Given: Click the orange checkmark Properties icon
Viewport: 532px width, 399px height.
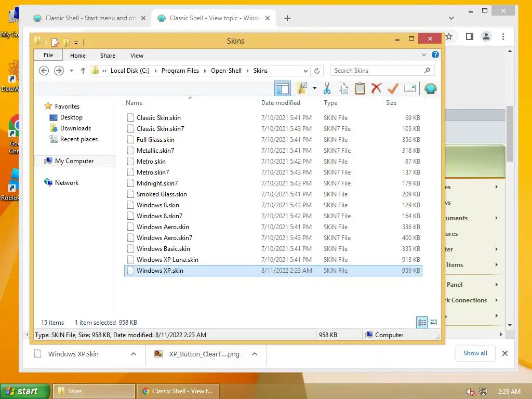Looking at the screenshot, I should click(393, 88).
